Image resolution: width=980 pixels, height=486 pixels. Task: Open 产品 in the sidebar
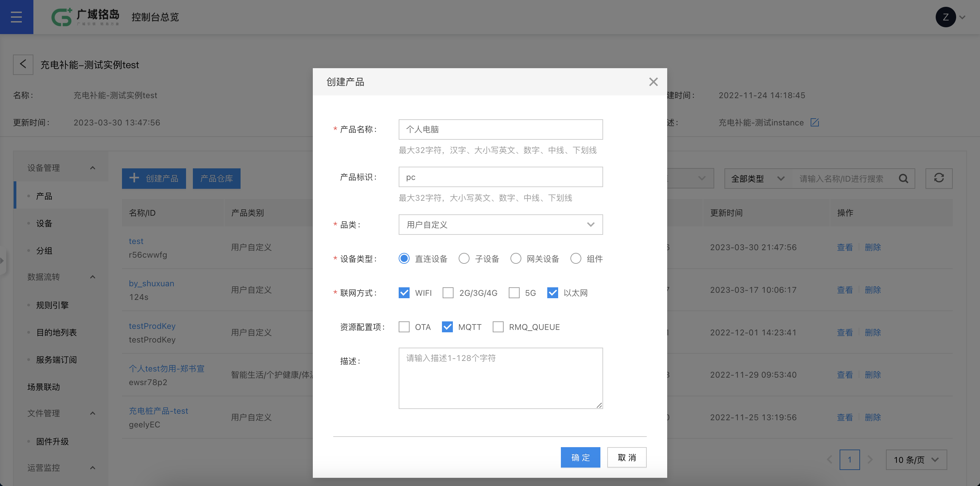(44, 196)
